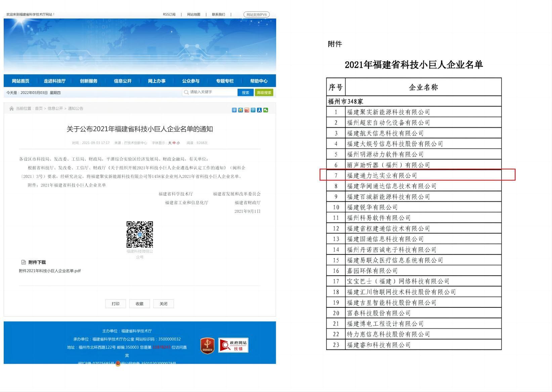Click the 关闭 button
Viewport: 552px width, 392px height.
163,304
